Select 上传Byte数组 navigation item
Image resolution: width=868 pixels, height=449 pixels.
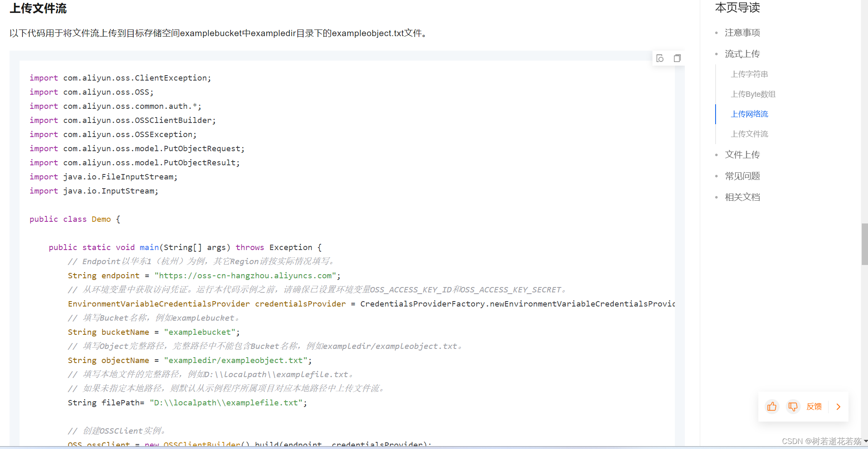[x=753, y=94]
